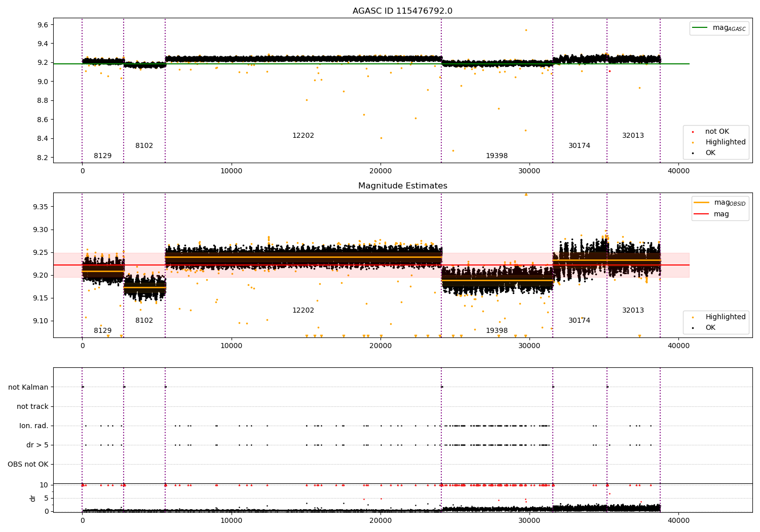Click x-axis tick 40000 in the top plot
The width and height of the screenshot is (760, 532).
(x=678, y=171)
